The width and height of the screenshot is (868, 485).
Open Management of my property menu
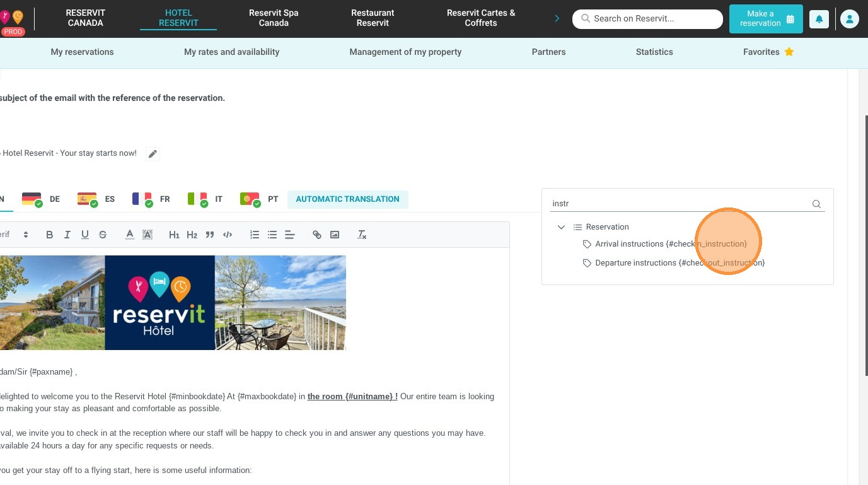click(405, 52)
